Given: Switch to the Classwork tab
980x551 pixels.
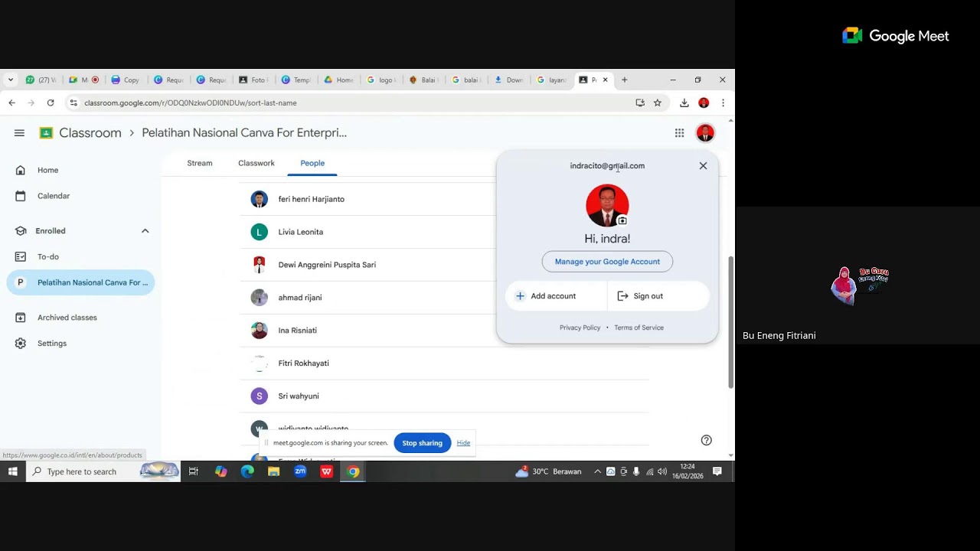Looking at the screenshot, I should tap(256, 163).
